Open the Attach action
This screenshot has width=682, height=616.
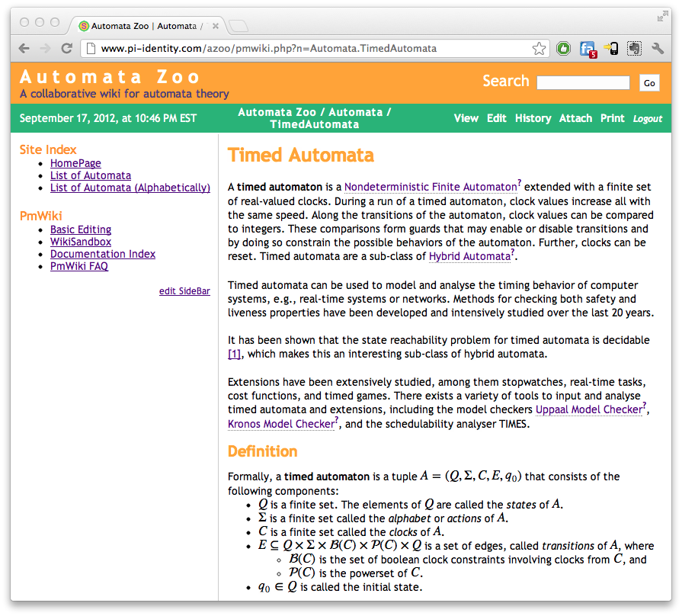click(575, 118)
